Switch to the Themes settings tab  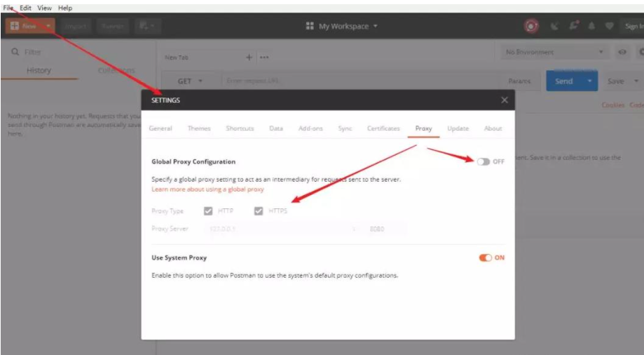pyautogui.click(x=199, y=128)
